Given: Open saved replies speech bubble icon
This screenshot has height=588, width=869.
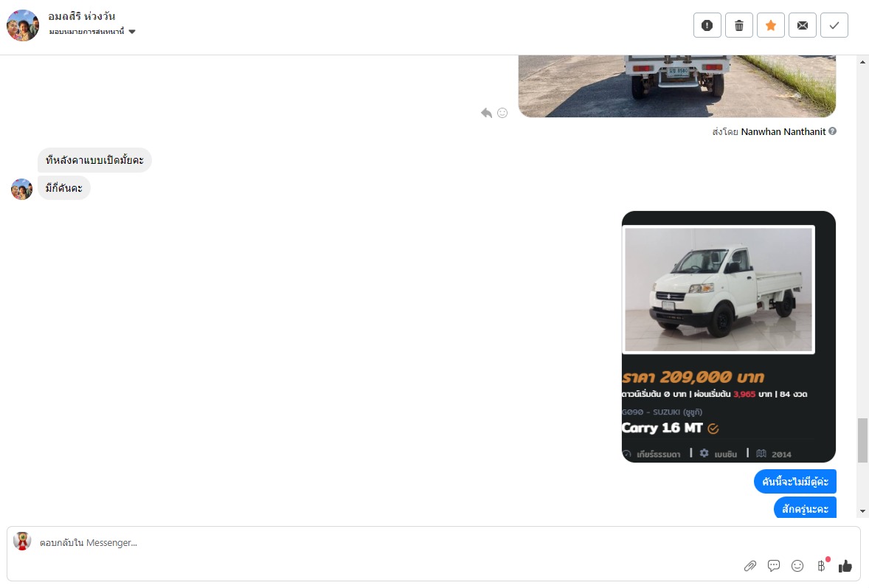Looking at the screenshot, I should point(774,566).
